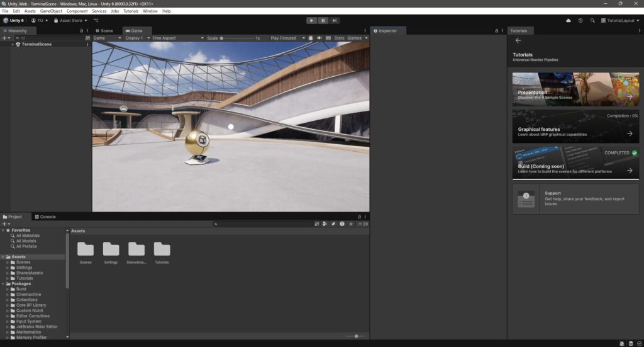Expand the Scenes folder in Project tree
This screenshot has height=347, width=644.
(x=8, y=262)
